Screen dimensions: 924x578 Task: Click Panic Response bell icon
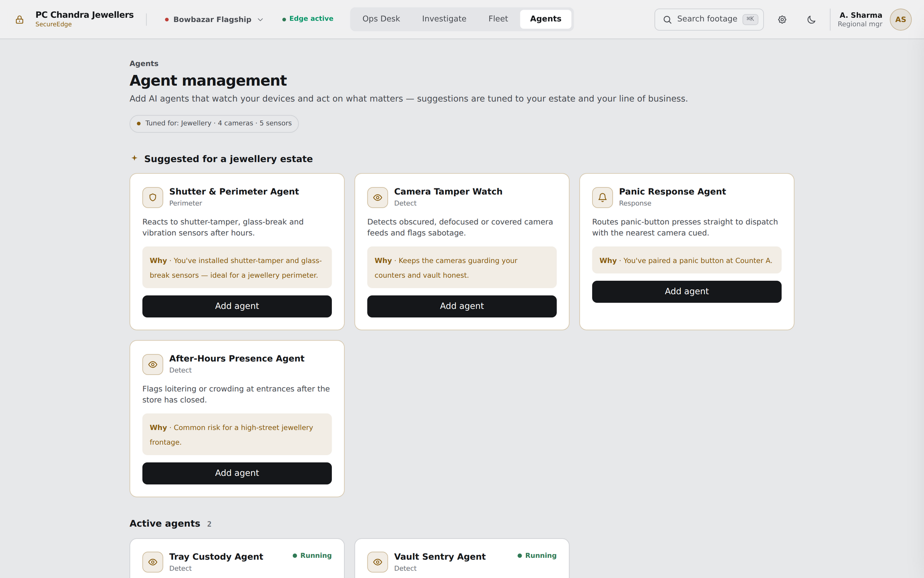(602, 198)
